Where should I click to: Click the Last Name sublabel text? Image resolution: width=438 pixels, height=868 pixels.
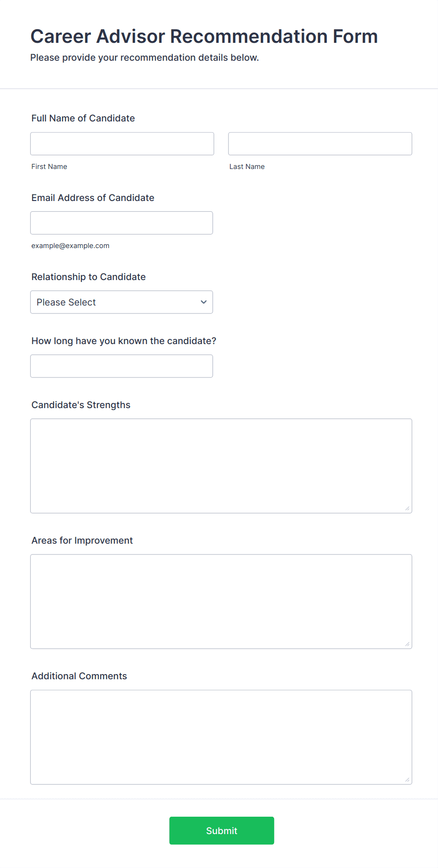pyautogui.click(x=247, y=167)
